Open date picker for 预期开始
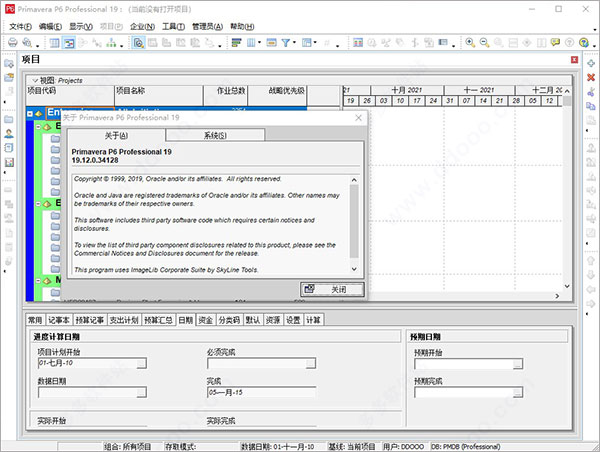The width and height of the screenshot is (600, 452). point(518,364)
